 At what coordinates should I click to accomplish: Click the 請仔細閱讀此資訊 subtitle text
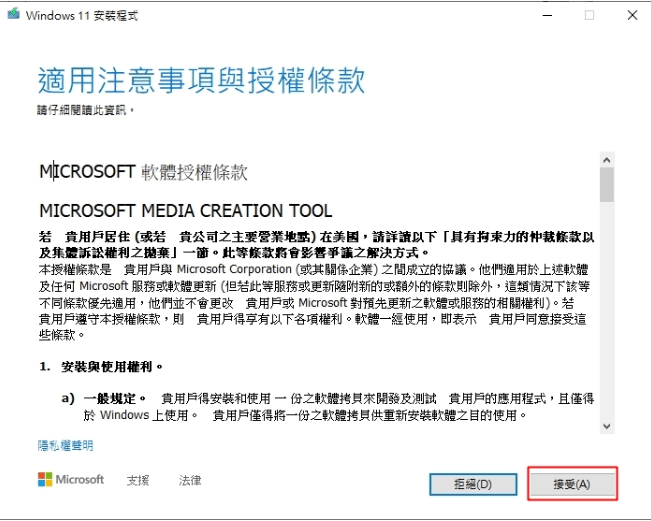[85, 110]
